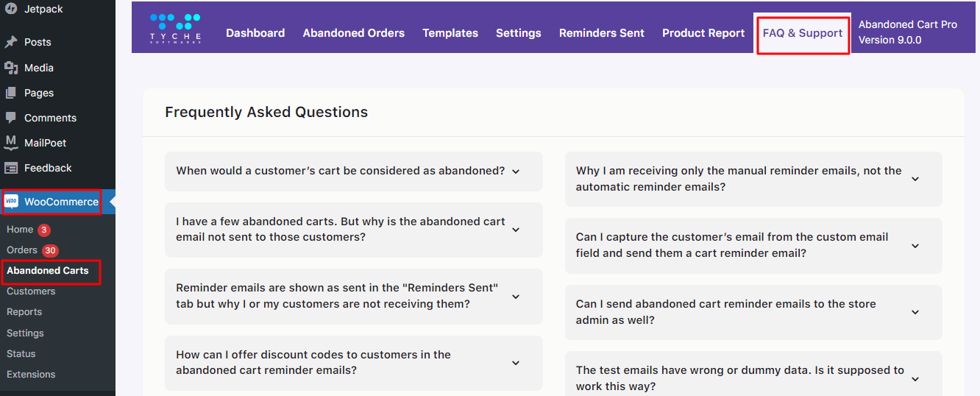This screenshot has width=980, height=396.
Task: Expand chevron for 'store admin as well' question
Action: click(x=915, y=312)
